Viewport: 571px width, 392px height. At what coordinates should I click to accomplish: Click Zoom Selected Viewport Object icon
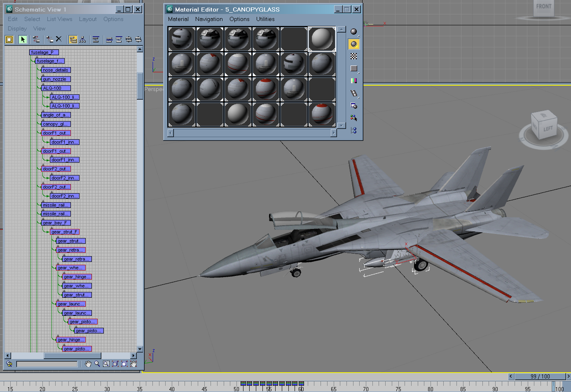pos(9,364)
